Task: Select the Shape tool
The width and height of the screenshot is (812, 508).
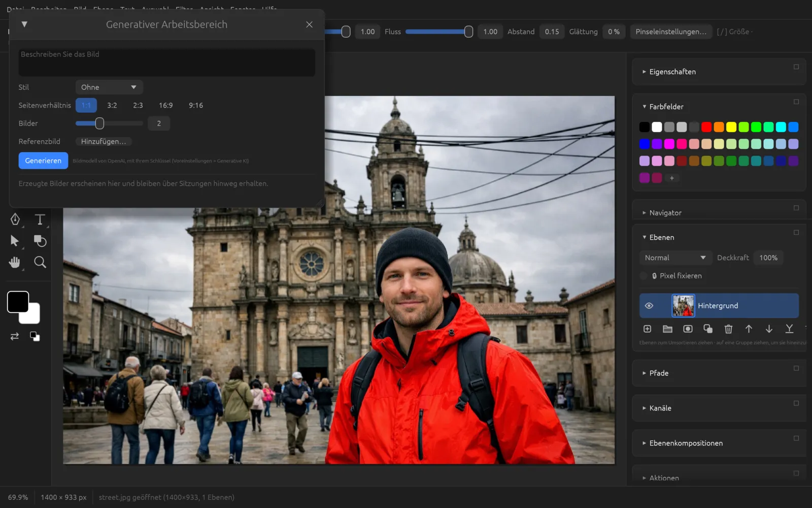Action: tap(40, 241)
